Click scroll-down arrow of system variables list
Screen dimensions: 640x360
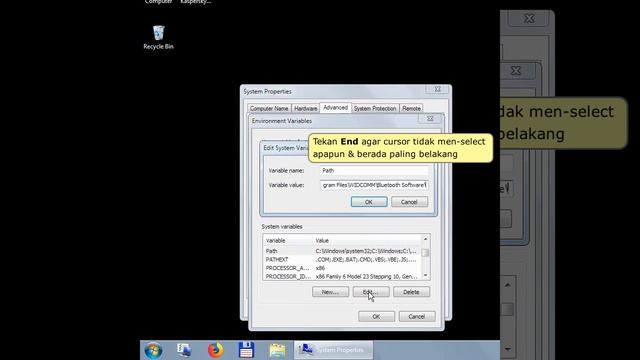point(425,276)
